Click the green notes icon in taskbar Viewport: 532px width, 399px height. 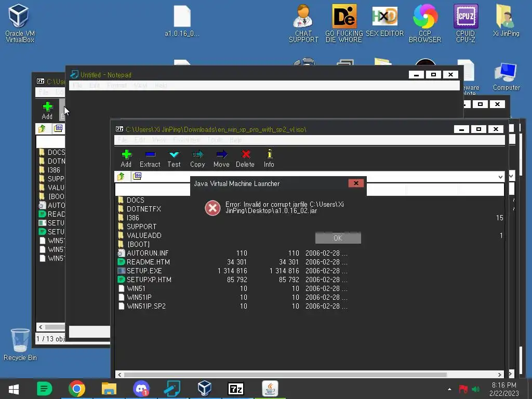pyautogui.click(x=45, y=389)
